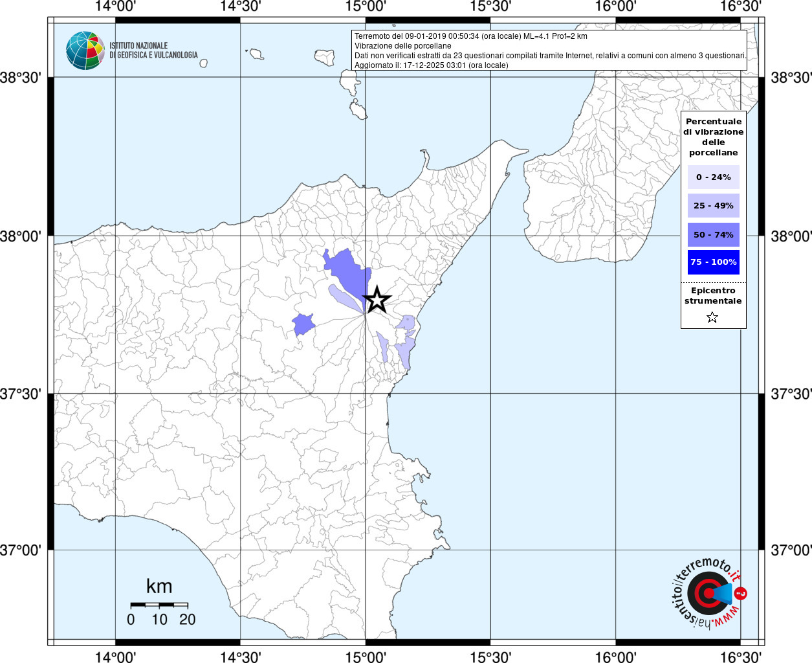Click the 'Terremoto del 09-01-2019' header line
The width and height of the screenshot is (812, 663).
tap(471, 36)
